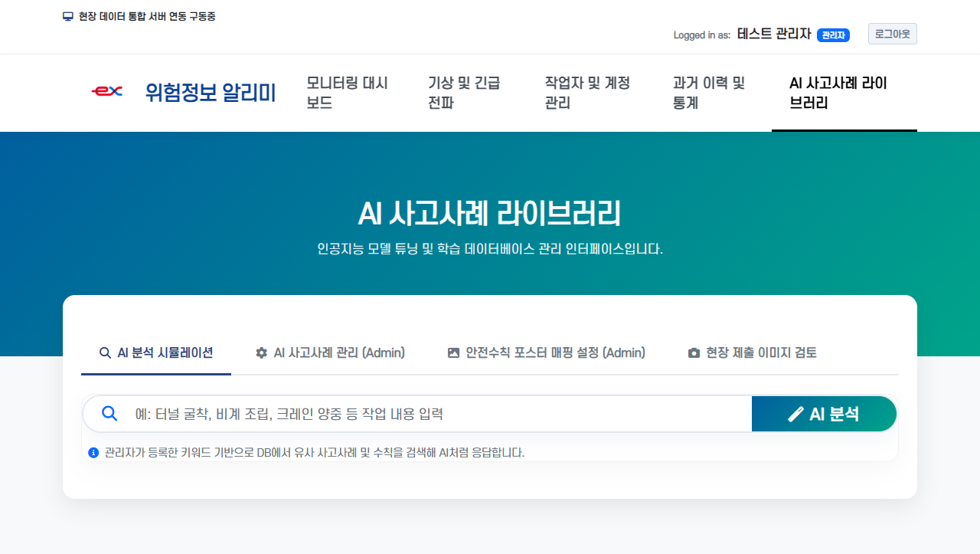980x554 pixels.
Task: Click the magnifier icon on 분석 시뮬레이션 tab
Action: [x=106, y=353]
